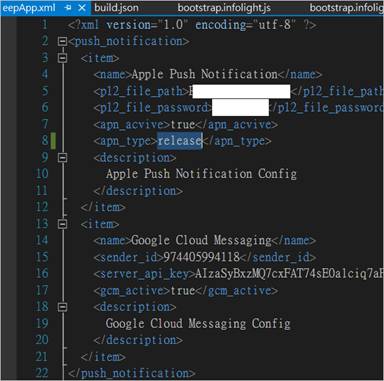Click the closing description tag on line 20
384x381 pixels.
138,340
